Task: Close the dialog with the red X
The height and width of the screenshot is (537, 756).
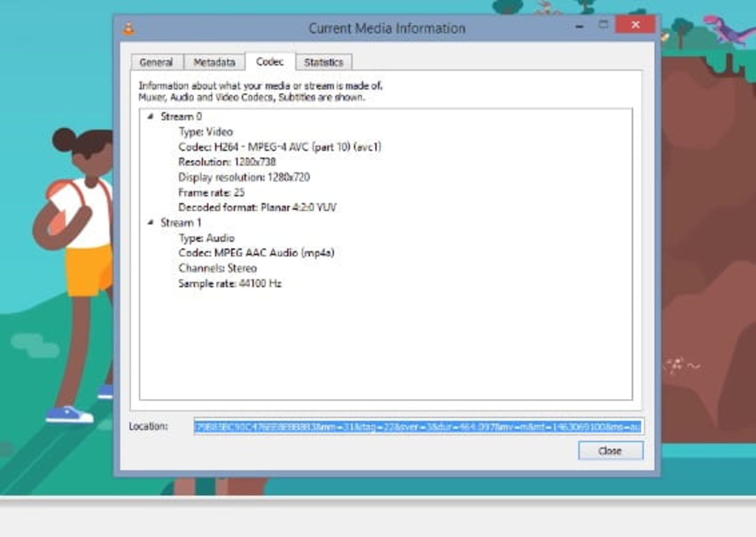Action: click(635, 25)
